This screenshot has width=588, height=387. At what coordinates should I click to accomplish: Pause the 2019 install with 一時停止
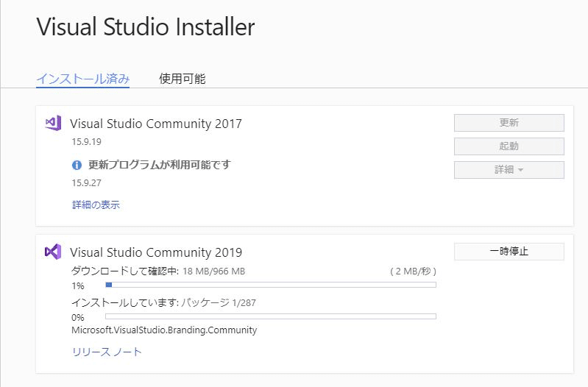pyautogui.click(x=509, y=251)
